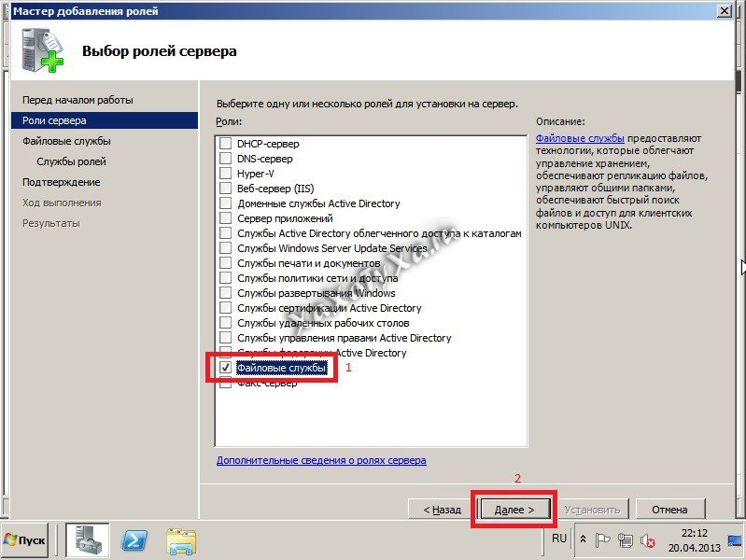This screenshot has width=746, height=560.
Task: Select the DNS-сервер role label
Action: (264, 159)
